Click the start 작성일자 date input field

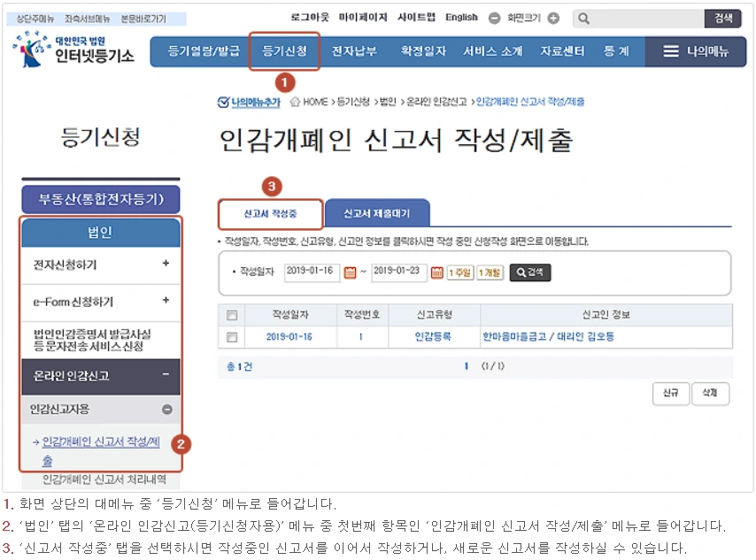coord(312,274)
